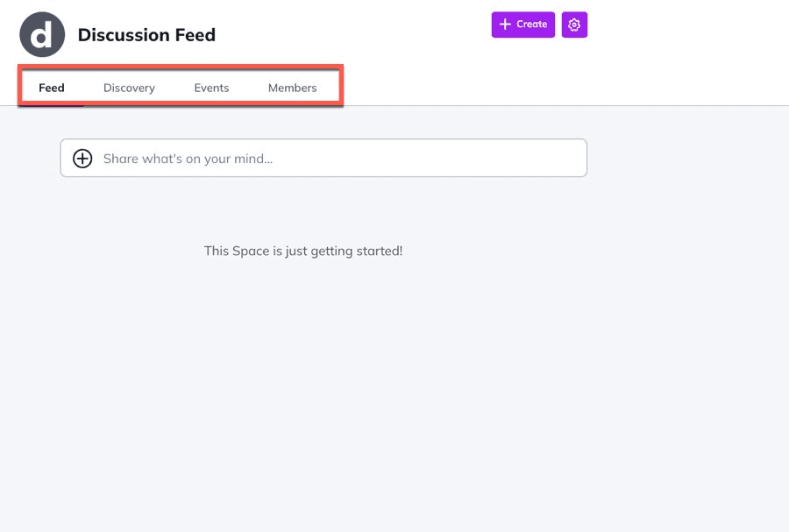The width and height of the screenshot is (789, 532).
Task: Click the 'This Space is just getting started!' message
Action: (303, 251)
